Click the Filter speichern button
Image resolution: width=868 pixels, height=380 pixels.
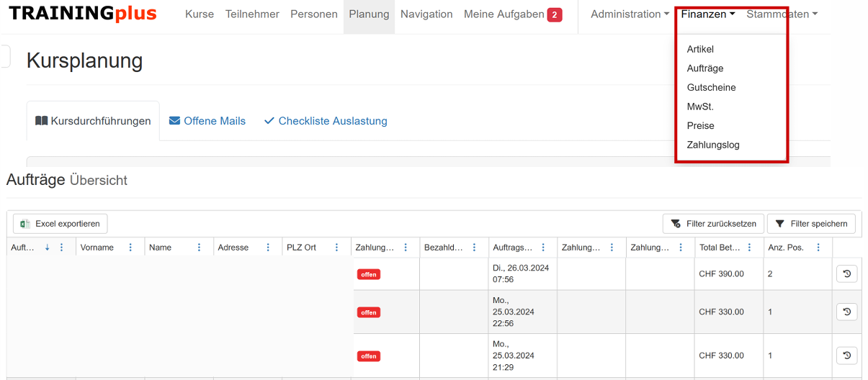(x=811, y=224)
